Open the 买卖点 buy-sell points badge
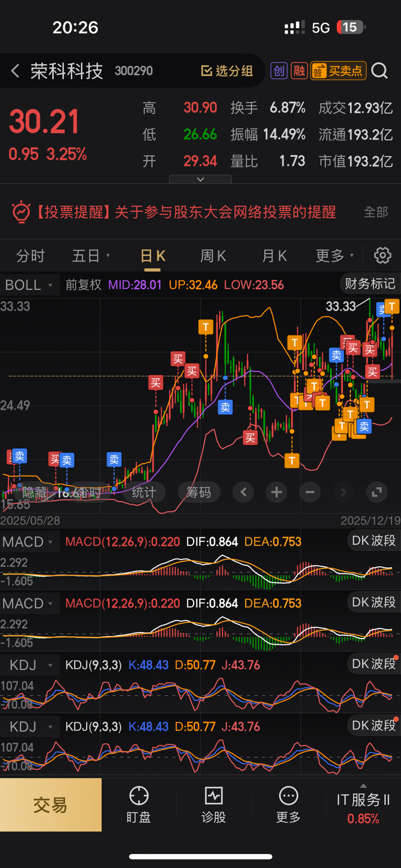401x868 pixels. [x=338, y=70]
